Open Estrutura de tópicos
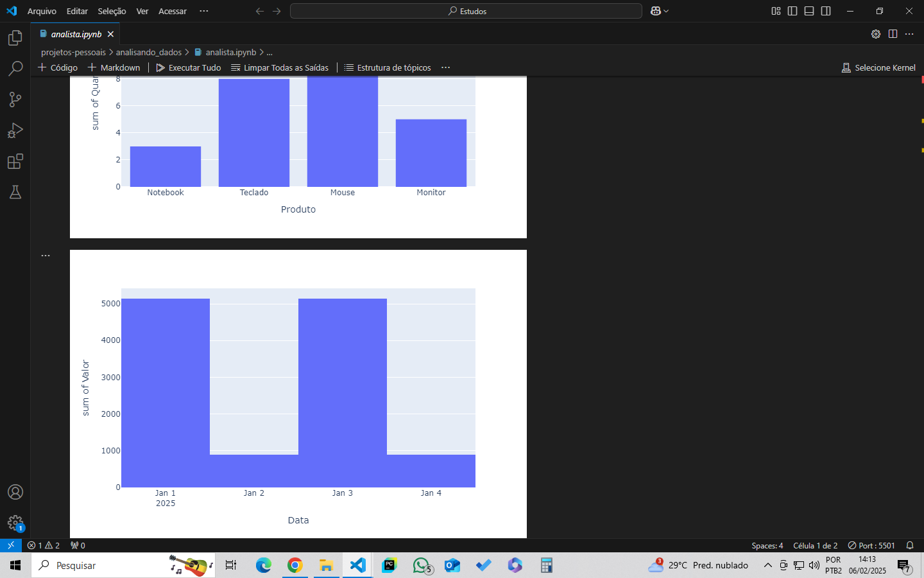Image resolution: width=924 pixels, height=578 pixels. (x=388, y=67)
